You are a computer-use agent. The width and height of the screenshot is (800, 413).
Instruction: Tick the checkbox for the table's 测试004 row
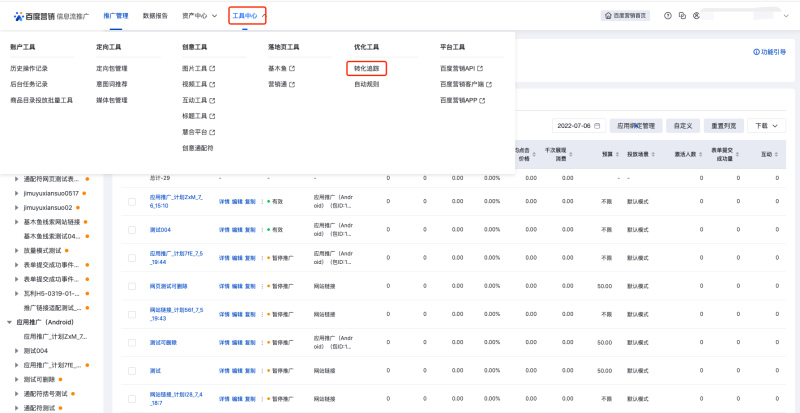[132, 230]
